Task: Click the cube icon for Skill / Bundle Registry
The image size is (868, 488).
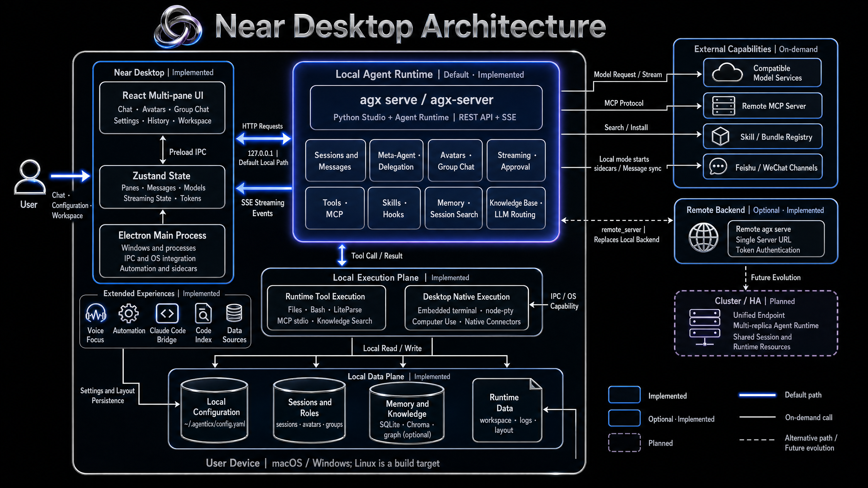Action: tap(720, 136)
